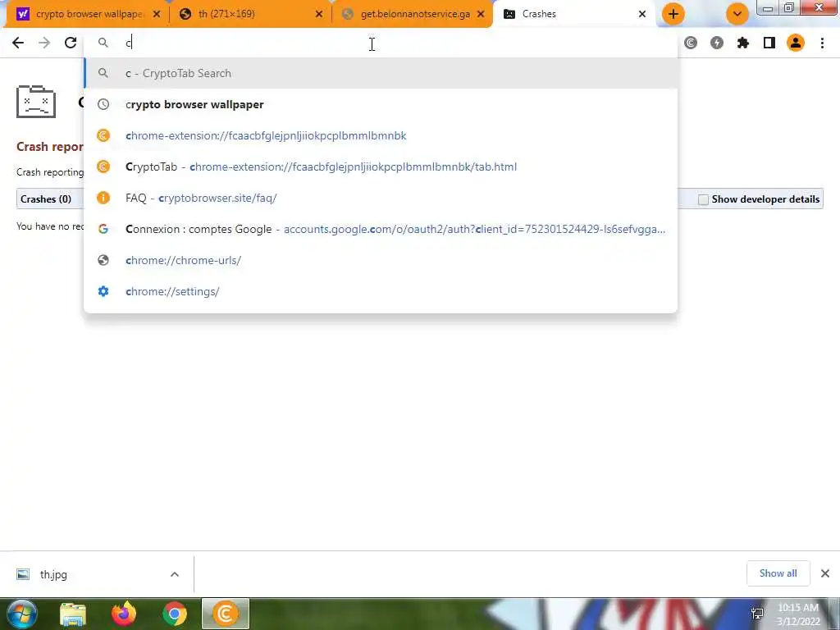Click the taskbar clock 10:15 AM

tap(797, 608)
